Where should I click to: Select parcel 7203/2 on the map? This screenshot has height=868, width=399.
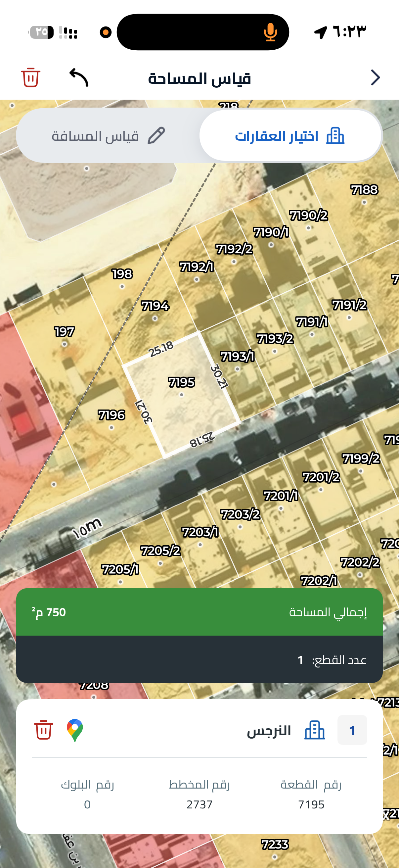241,514
